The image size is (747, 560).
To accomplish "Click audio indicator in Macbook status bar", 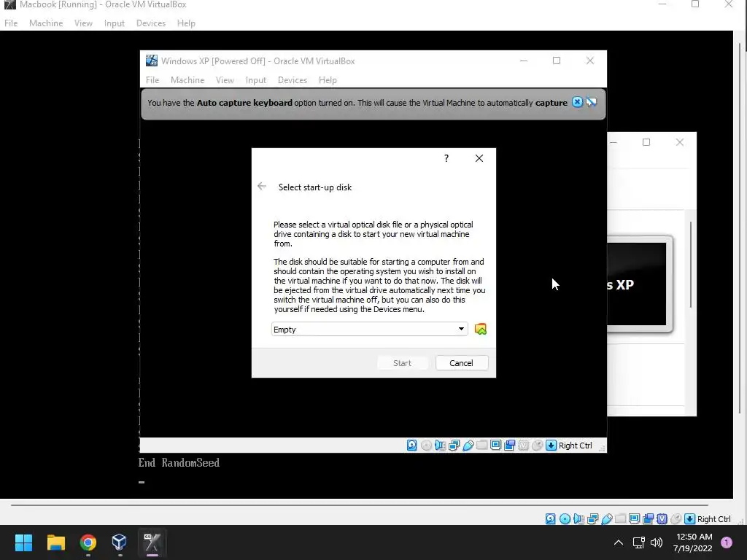I will (x=578, y=518).
